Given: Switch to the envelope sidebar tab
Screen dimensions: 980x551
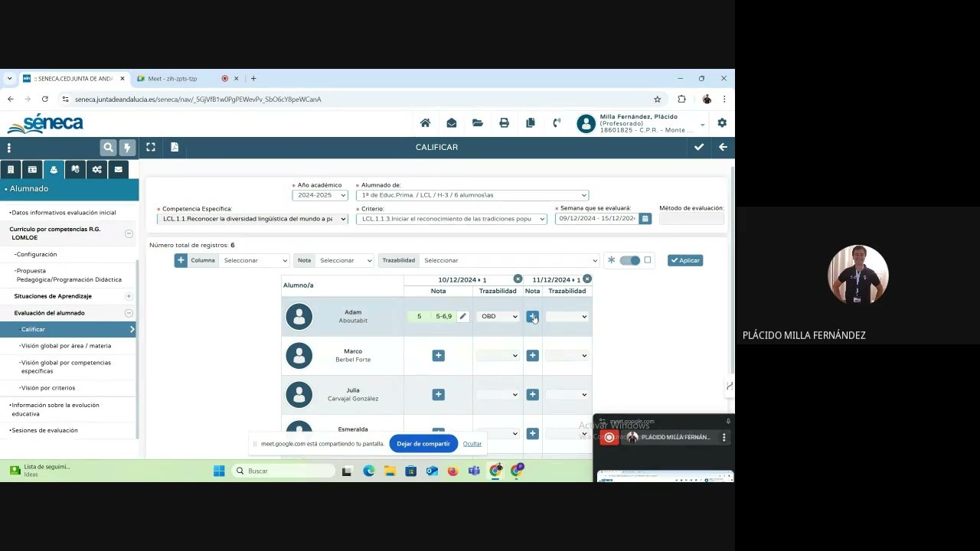Looking at the screenshot, I should click(118, 169).
